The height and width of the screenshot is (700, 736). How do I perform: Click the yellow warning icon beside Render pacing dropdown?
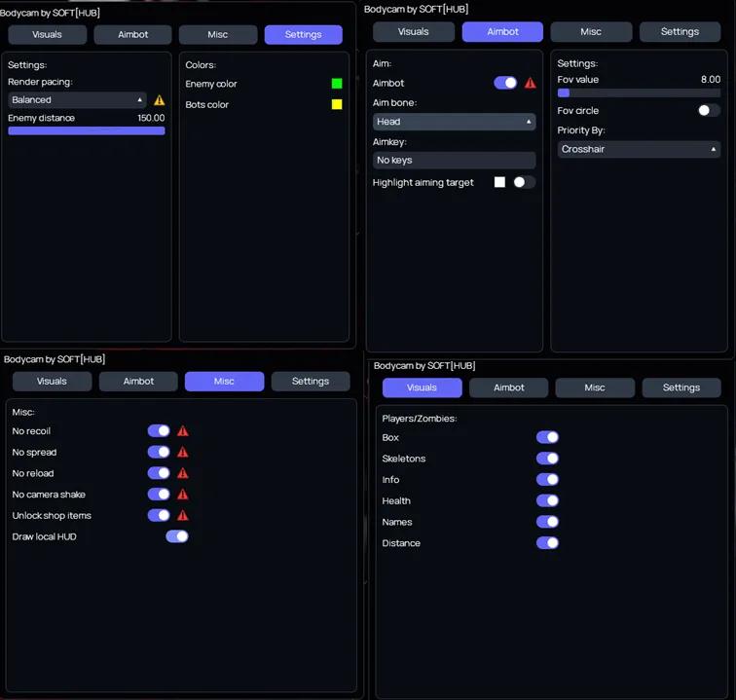159,100
